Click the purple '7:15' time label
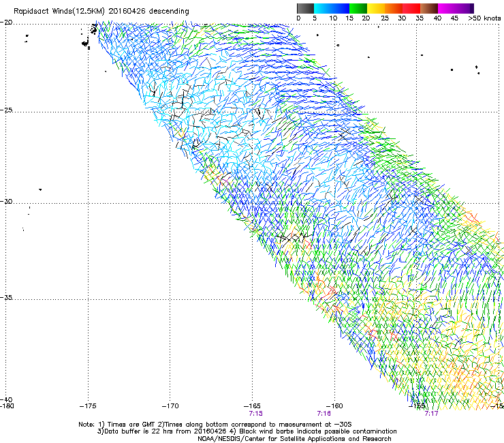Screen dimensions: 504x443 click(255, 414)
